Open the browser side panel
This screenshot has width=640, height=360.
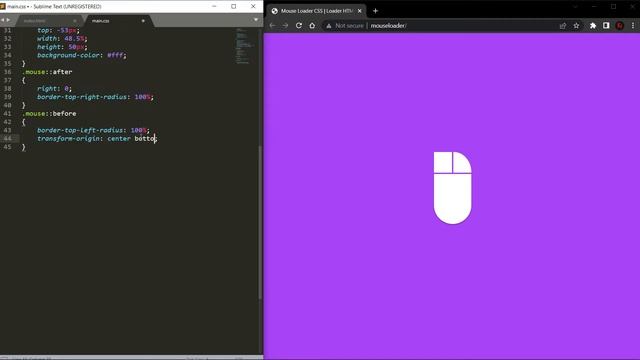click(606, 26)
